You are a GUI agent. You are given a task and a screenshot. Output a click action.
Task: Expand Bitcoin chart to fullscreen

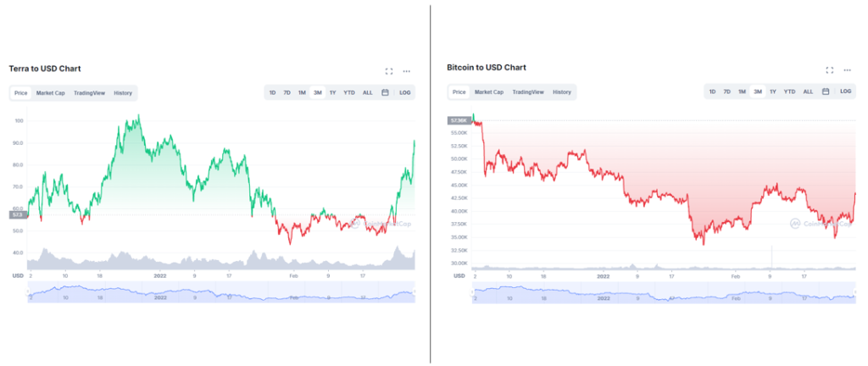click(x=829, y=70)
